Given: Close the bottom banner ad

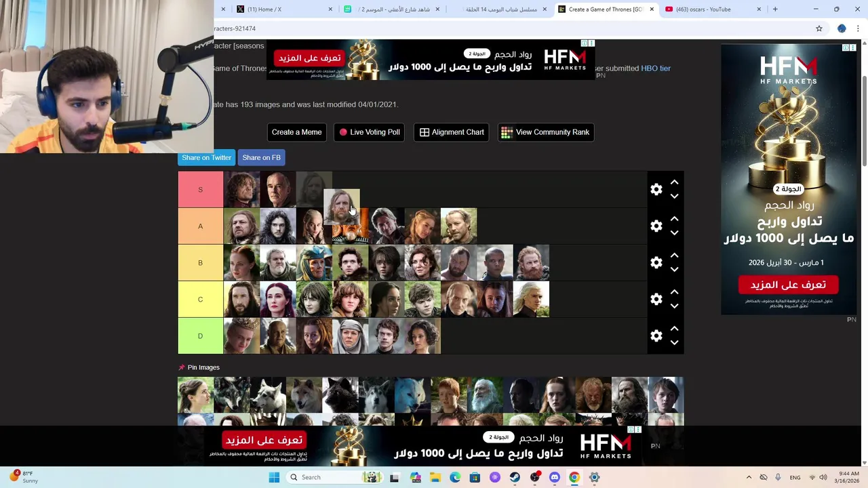Looking at the screenshot, I should click(x=637, y=430).
